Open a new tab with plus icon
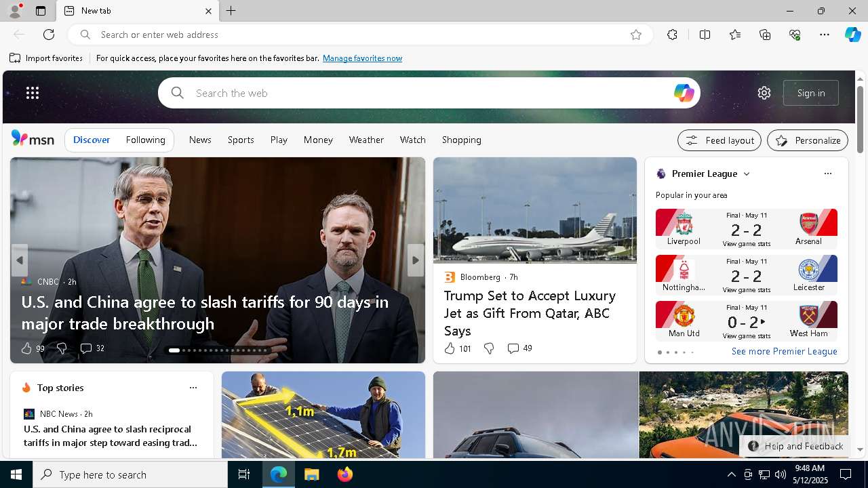The width and height of the screenshot is (868, 488). [x=231, y=11]
